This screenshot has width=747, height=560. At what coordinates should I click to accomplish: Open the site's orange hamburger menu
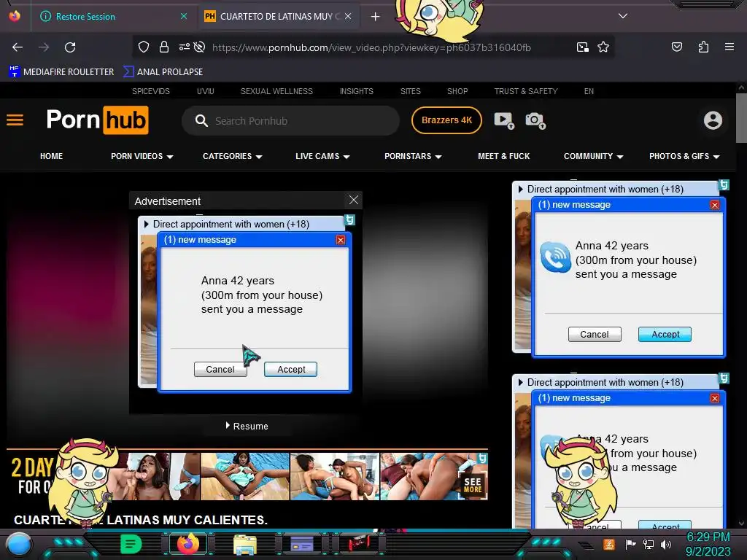[x=15, y=120]
